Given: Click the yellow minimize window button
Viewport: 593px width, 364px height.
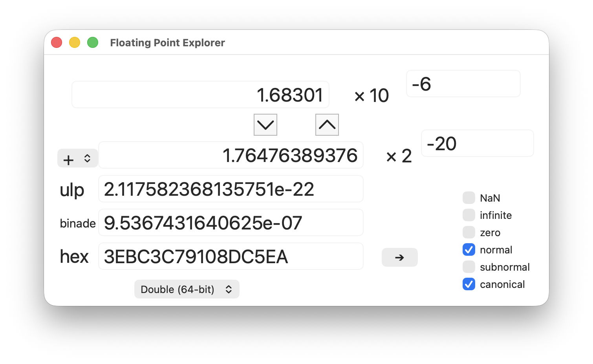Looking at the screenshot, I should 75,42.
